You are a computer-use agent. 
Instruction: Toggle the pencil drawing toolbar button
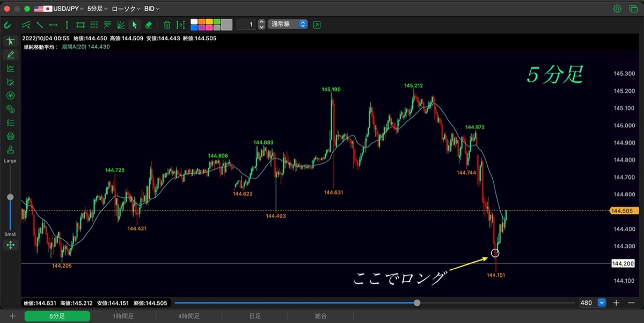10,55
